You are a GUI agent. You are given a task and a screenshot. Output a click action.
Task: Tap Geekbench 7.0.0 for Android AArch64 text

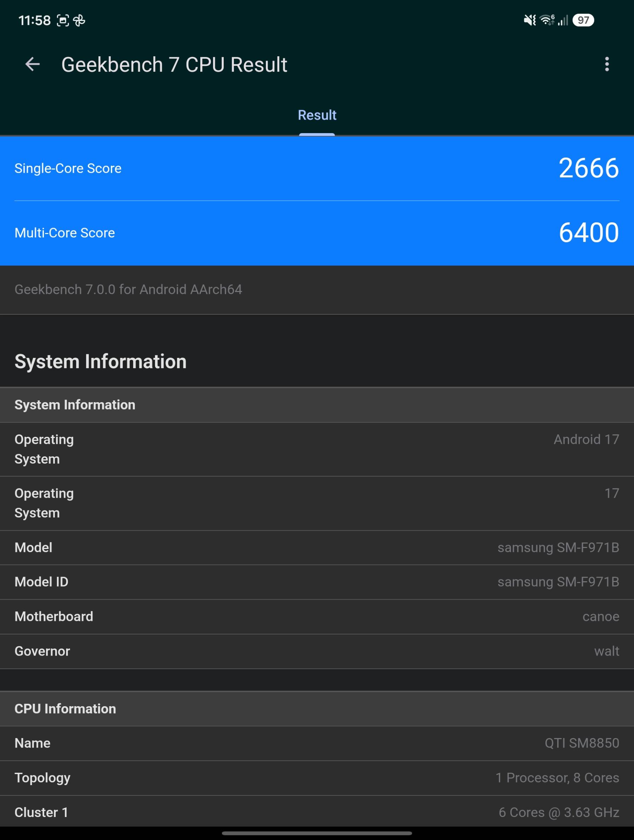(x=128, y=289)
